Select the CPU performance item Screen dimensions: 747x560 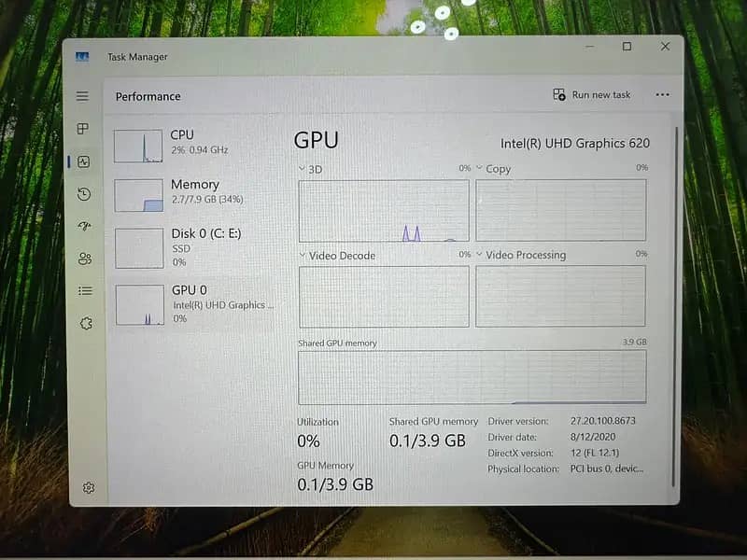(193, 143)
